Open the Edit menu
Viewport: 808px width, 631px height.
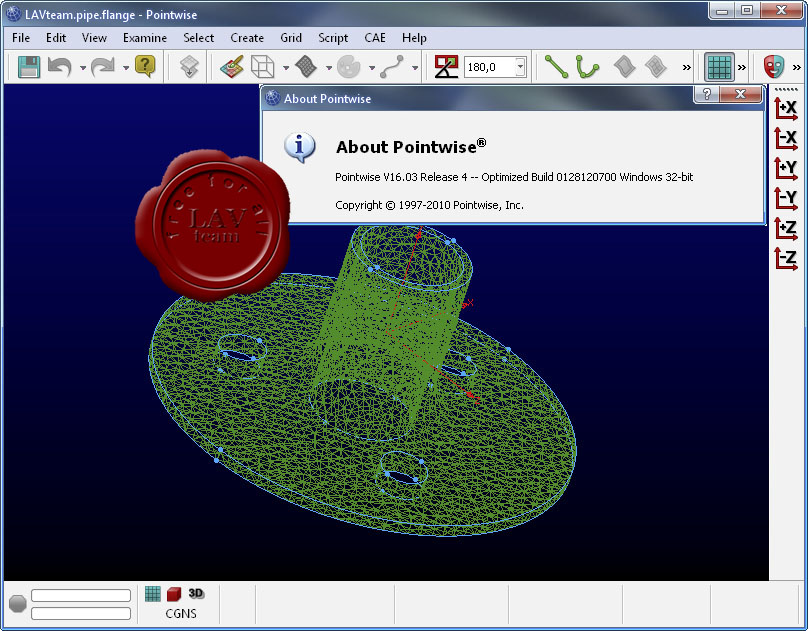click(56, 38)
